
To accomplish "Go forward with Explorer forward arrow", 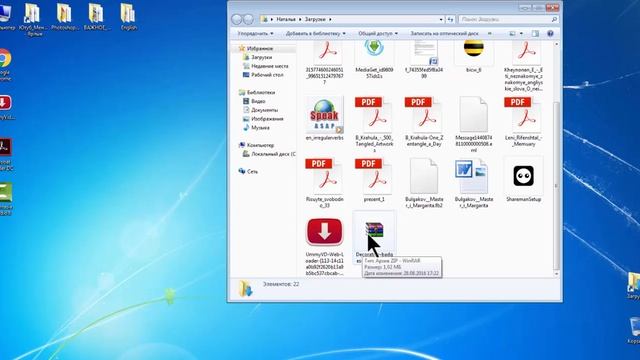I will (248, 19).
